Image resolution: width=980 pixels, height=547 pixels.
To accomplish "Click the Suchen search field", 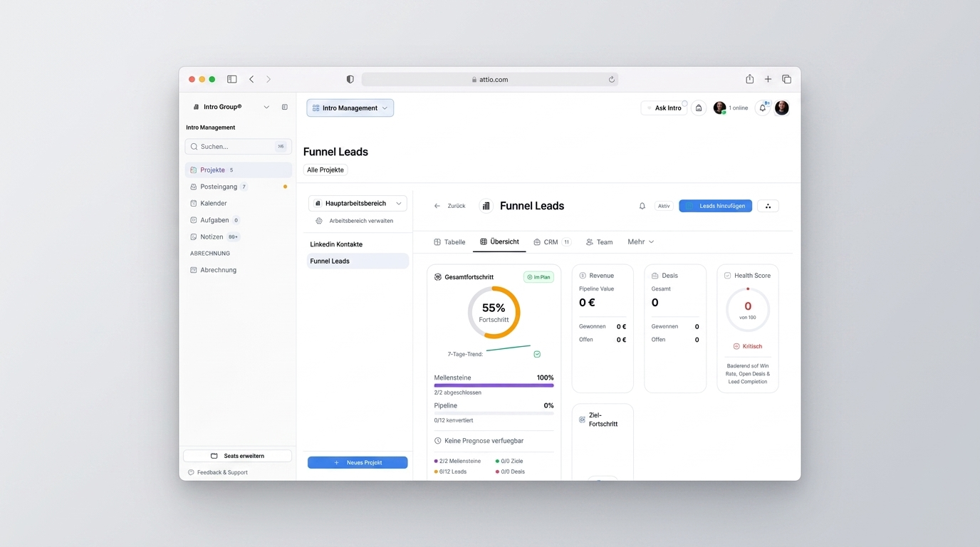I will [238, 146].
